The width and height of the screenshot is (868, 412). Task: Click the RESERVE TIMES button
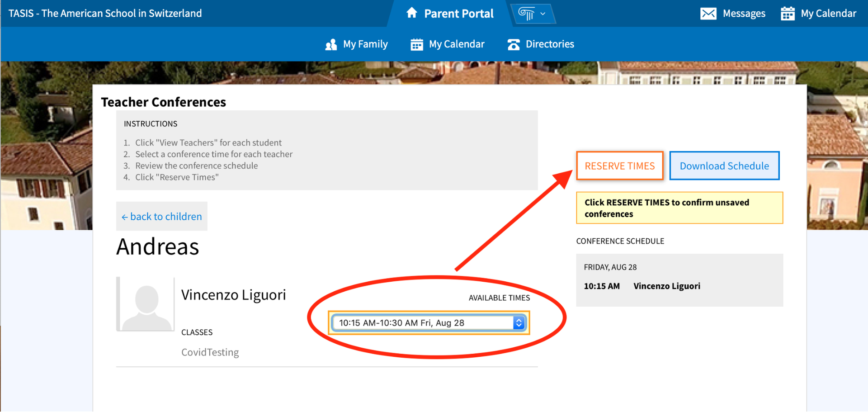click(x=619, y=166)
